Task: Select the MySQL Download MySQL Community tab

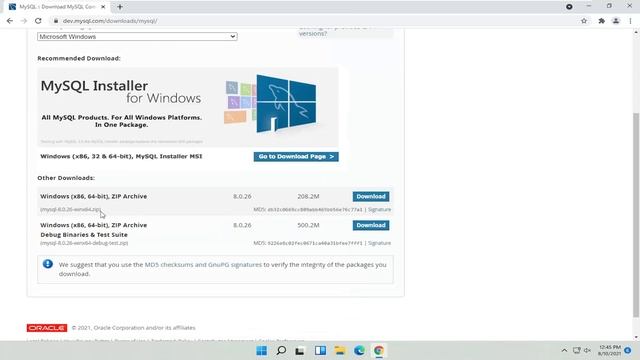Action: point(57,7)
